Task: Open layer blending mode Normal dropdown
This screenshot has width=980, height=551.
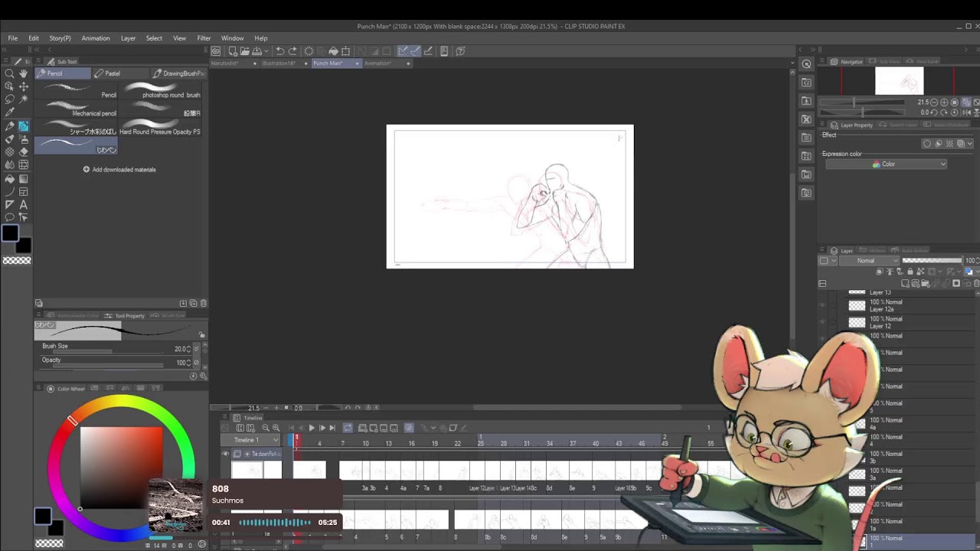Action: point(868,261)
